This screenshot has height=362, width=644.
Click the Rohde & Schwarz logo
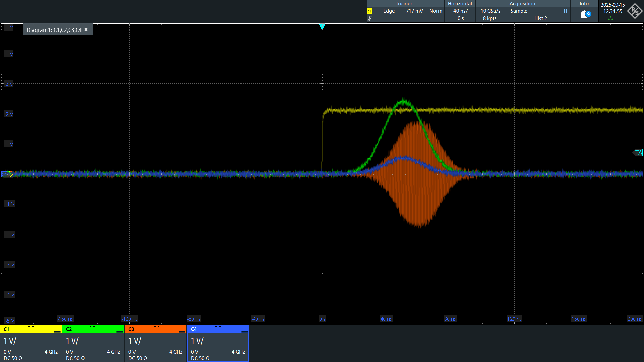point(635,11)
